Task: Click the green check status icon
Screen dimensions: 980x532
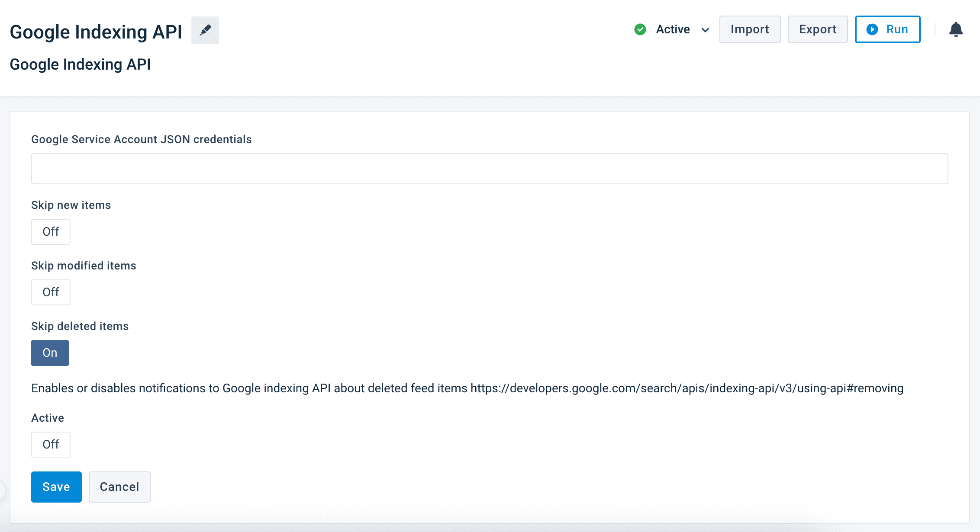Action: tap(640, 29)
